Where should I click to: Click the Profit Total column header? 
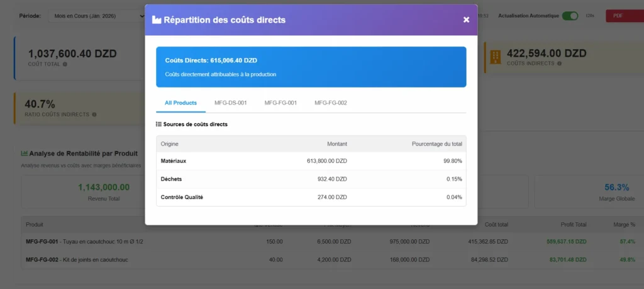(x=574, y=224)
